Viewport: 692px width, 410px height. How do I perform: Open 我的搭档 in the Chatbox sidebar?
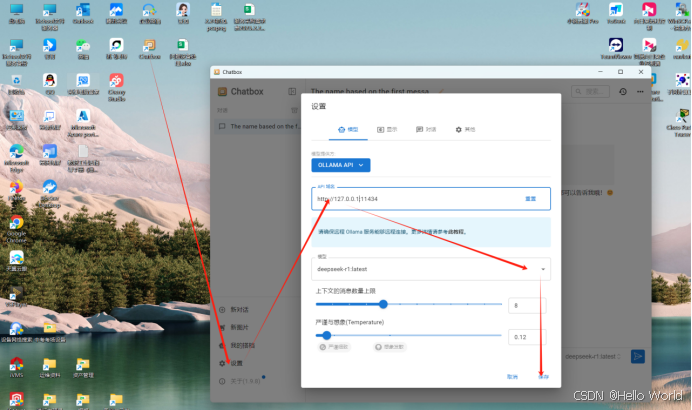[237, 346]
